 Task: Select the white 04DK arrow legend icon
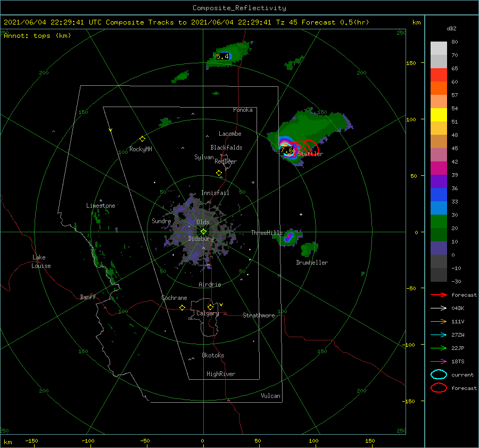pos(439,308)
